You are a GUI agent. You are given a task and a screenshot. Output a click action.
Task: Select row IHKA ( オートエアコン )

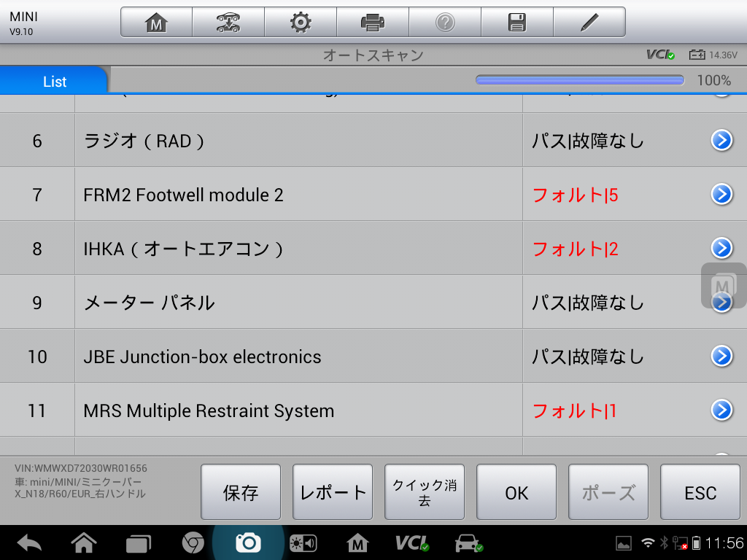tap(373, 248)
